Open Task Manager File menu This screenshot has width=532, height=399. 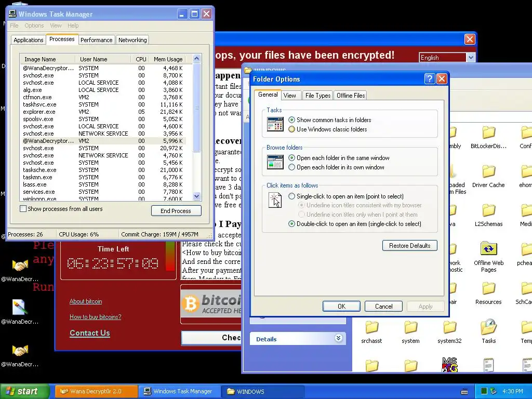pos(14,25)
